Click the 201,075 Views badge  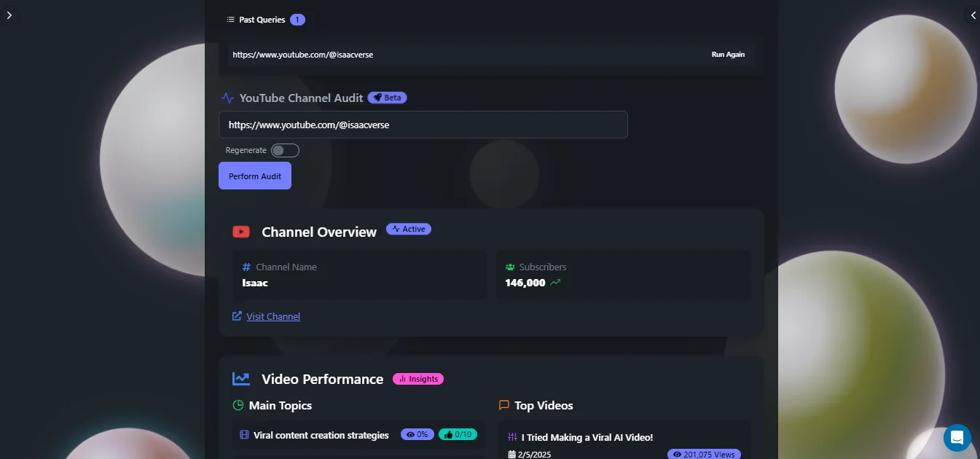tap(704, 455)
